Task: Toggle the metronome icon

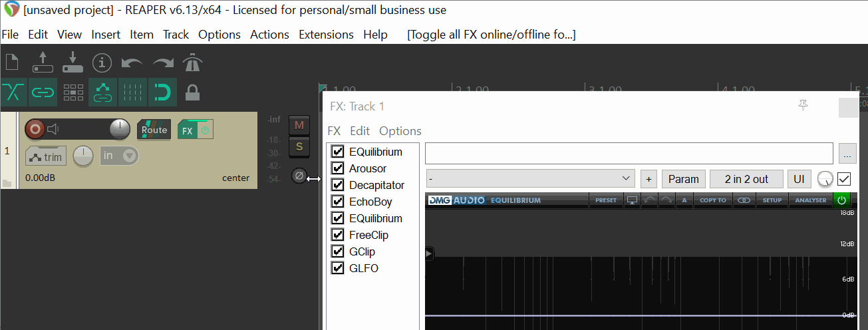Action: (x=192, y=63)
